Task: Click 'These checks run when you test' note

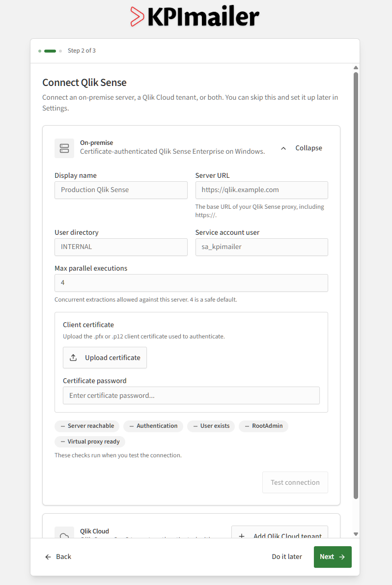Action: click(x=118, y=455)
